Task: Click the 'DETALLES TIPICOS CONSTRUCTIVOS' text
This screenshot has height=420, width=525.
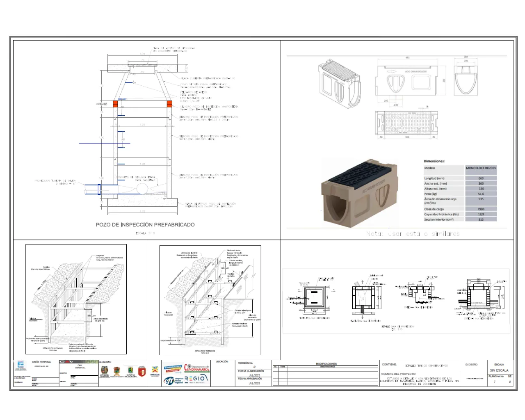Action: click(x=426, y=365)
